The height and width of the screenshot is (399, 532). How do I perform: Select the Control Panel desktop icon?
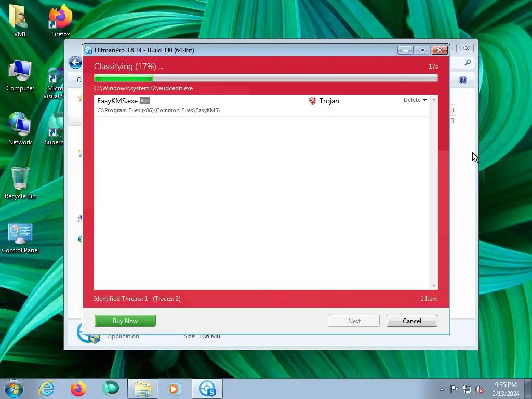pyautogui.click(x=20, y=238)
